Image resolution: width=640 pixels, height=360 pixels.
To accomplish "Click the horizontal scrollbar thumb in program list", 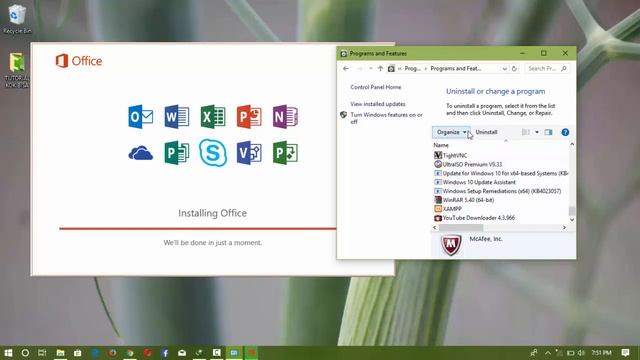I will click(461, 228).
